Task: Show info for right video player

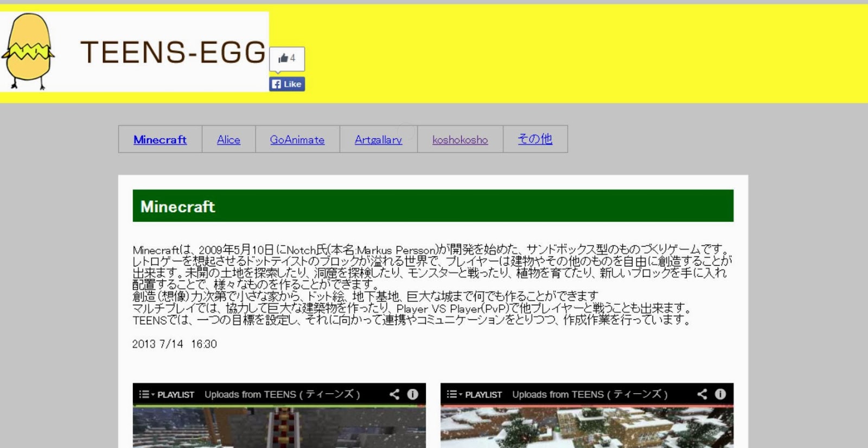Action: [x=720, y=394]
